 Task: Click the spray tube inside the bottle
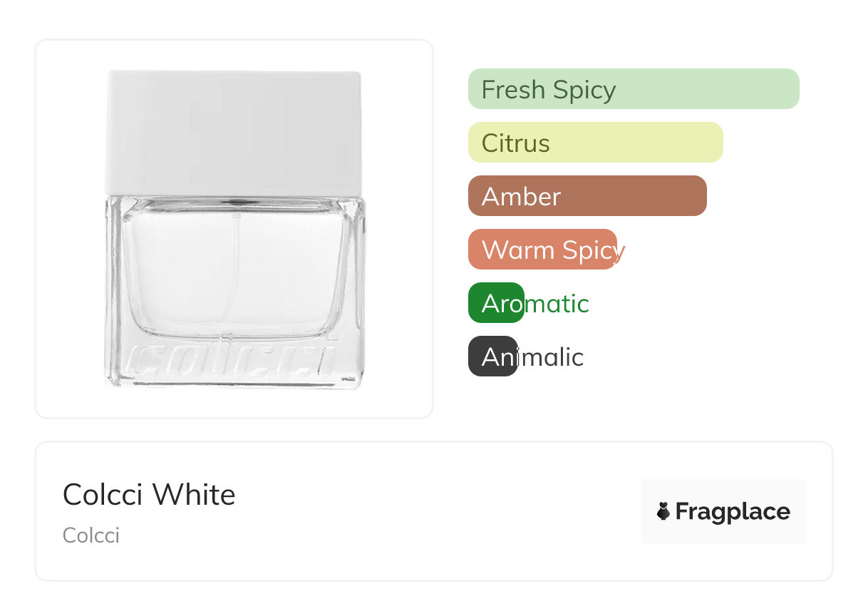[x=235, y=271]
